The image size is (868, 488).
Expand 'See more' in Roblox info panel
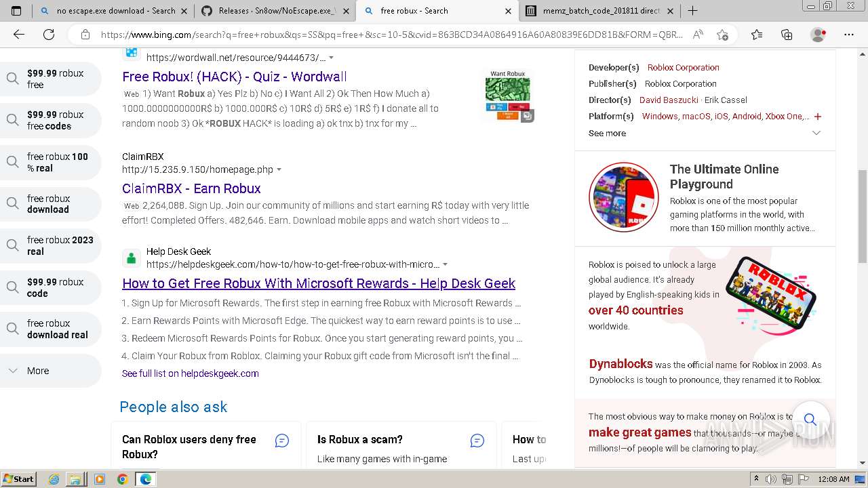(x=705, y=134)
